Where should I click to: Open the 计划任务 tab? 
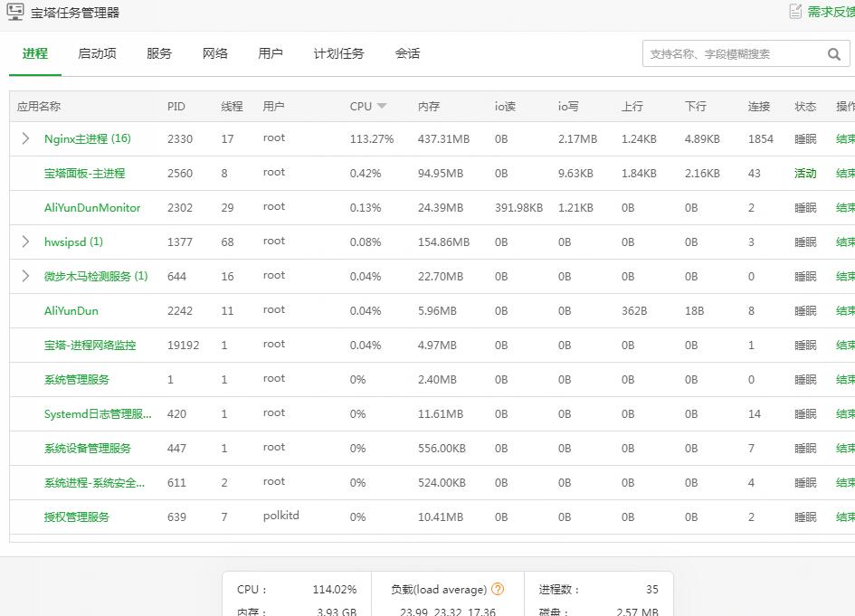[338, 53]
